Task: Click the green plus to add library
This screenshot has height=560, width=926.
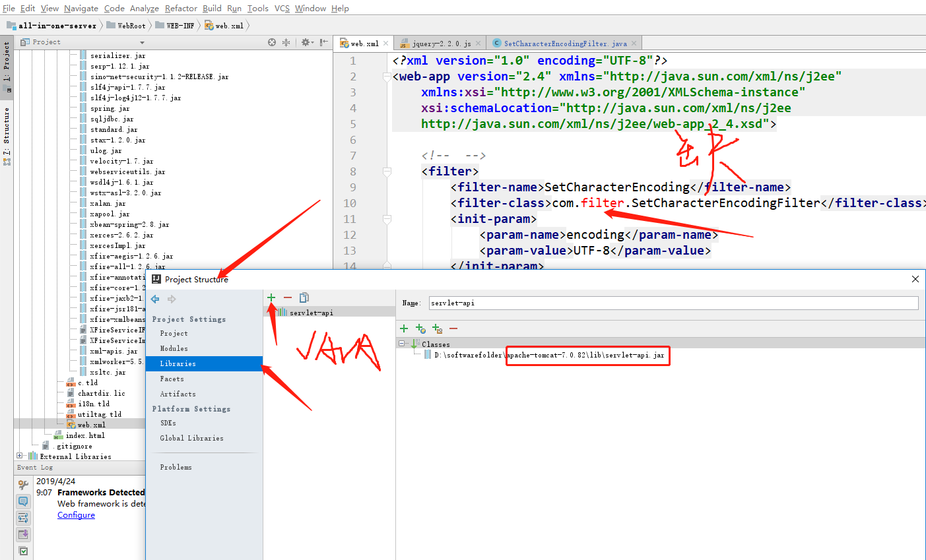Action: pyautogui.click(x=271, y=297)
